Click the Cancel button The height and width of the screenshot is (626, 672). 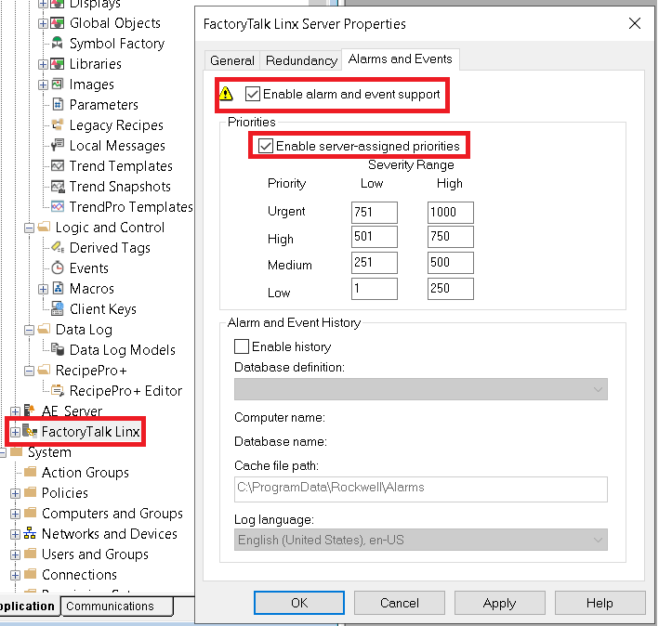[x=400, y=603]
